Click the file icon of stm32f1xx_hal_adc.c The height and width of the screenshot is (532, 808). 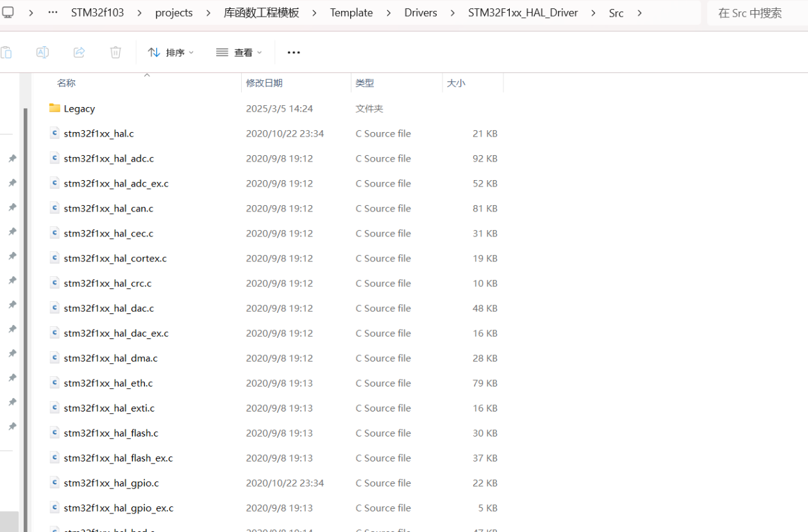[55, 158]
